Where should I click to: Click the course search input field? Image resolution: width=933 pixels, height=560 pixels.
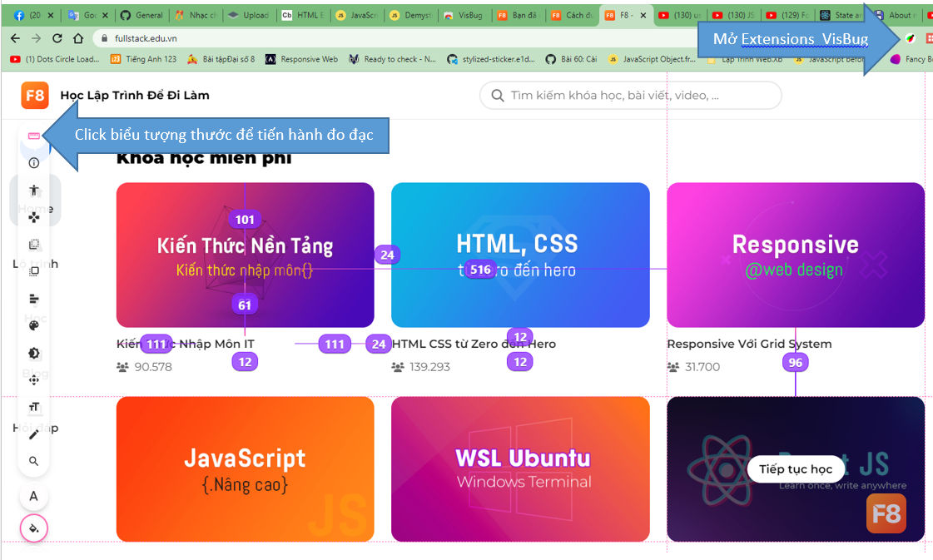pos(631,95)
